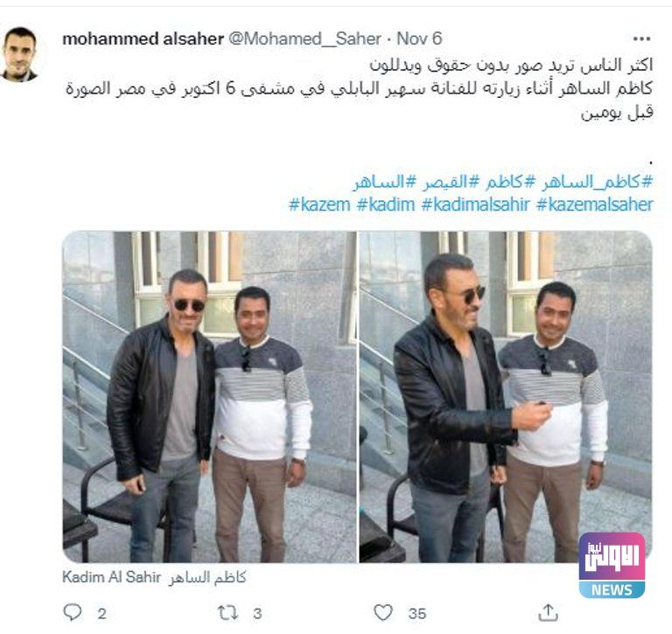Screen dimensions: 672x634
Task: Like the tweet with the heart icon
Action: [382, 613]
